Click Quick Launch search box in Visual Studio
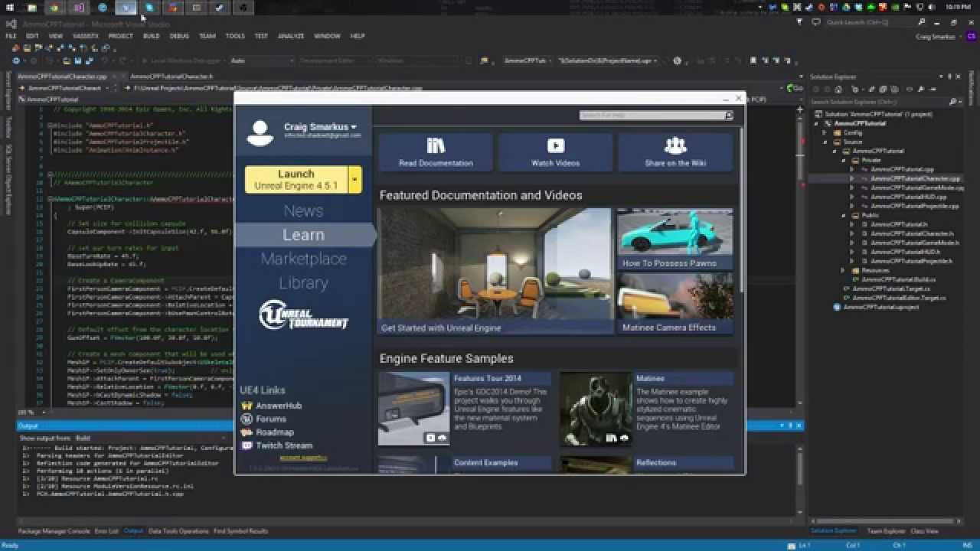Image resolution: width=980 pixels, height=551 pixels. (877, 22)
